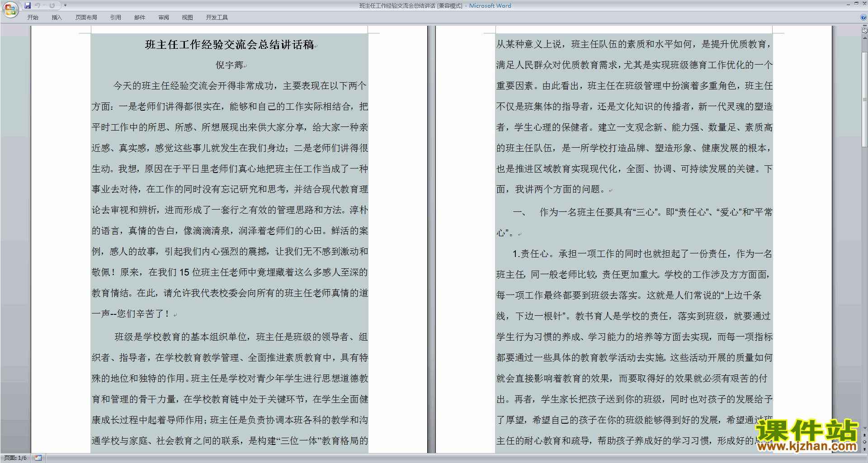Screen dimensions: 868x463
Task: Click the Redo icon in Quick Access Toolbar
Action: 52,5
